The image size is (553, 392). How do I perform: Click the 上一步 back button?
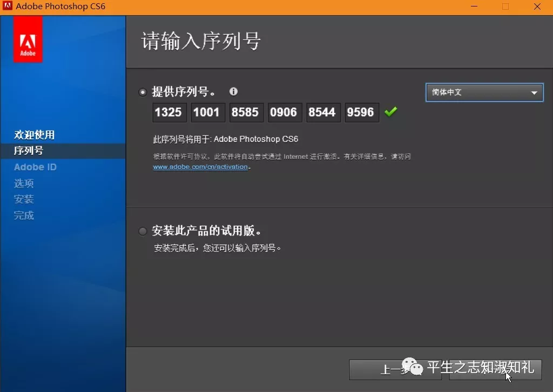click(395, 370)
